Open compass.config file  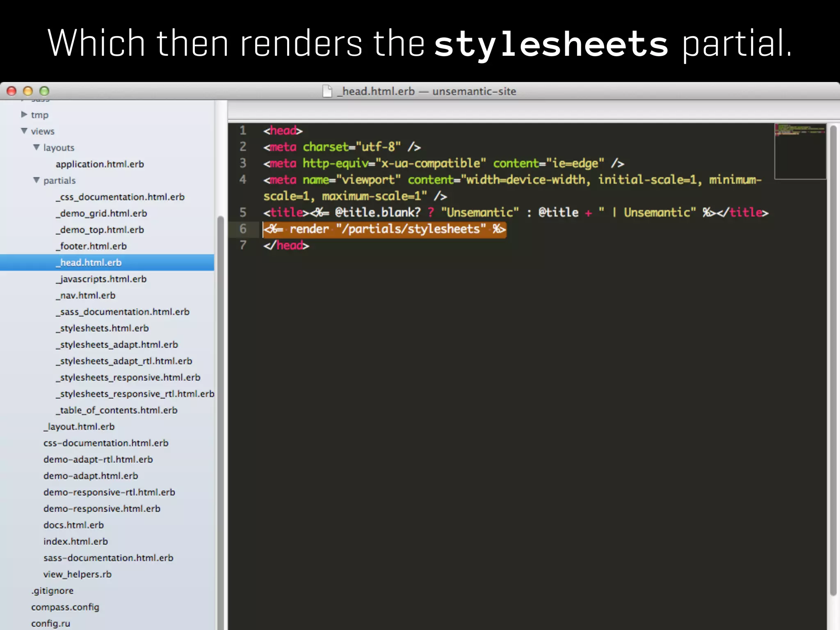pos(65,607)
